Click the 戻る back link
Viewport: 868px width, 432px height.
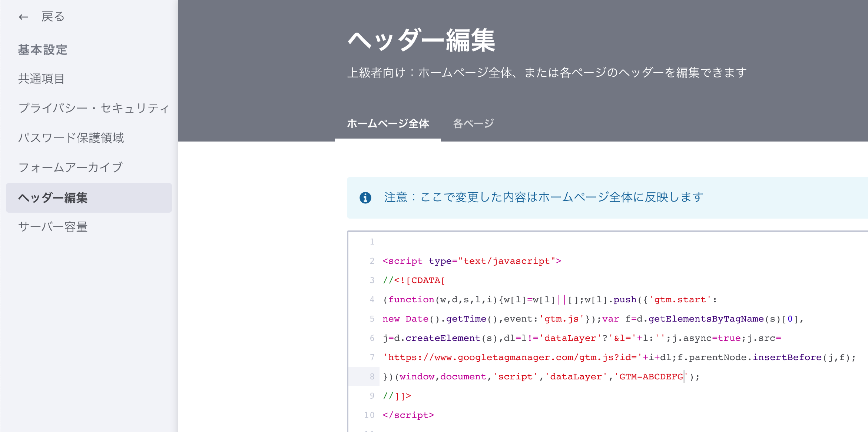pos(53,17)
